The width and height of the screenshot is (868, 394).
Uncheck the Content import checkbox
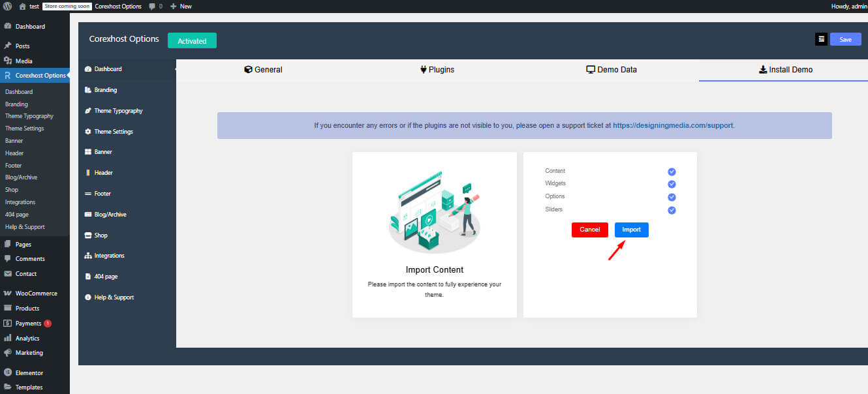tap(672, 172)
